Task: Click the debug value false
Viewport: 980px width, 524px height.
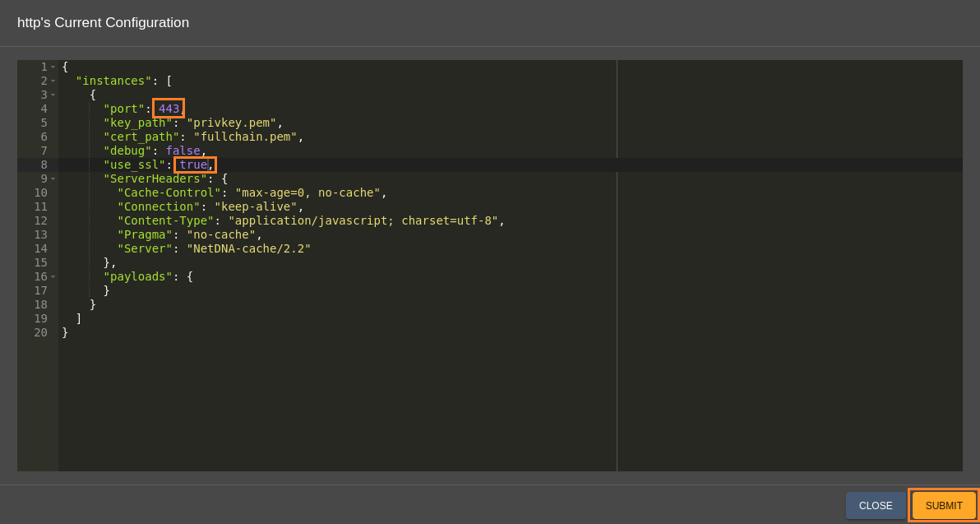Action: point(183,151)
